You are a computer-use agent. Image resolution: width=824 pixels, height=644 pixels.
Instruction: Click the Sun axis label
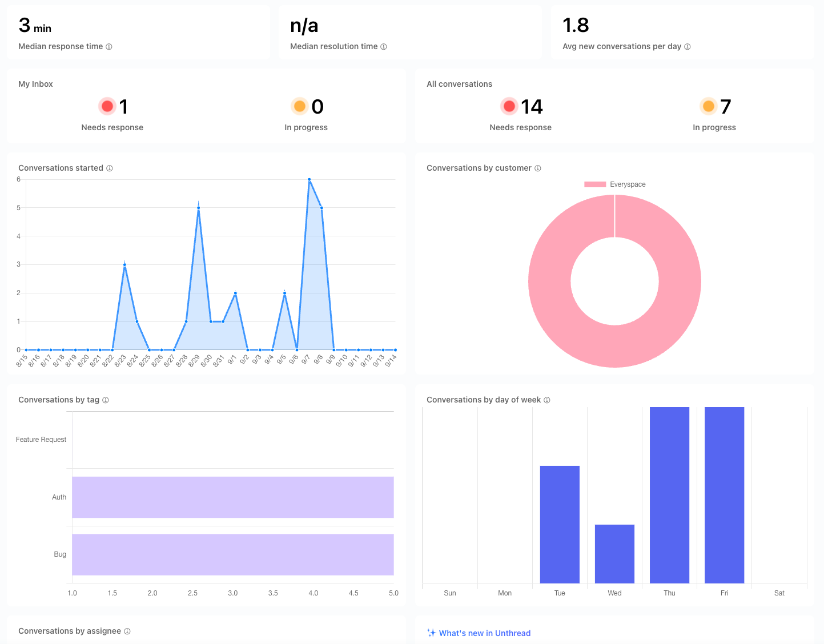coord(450,593)
